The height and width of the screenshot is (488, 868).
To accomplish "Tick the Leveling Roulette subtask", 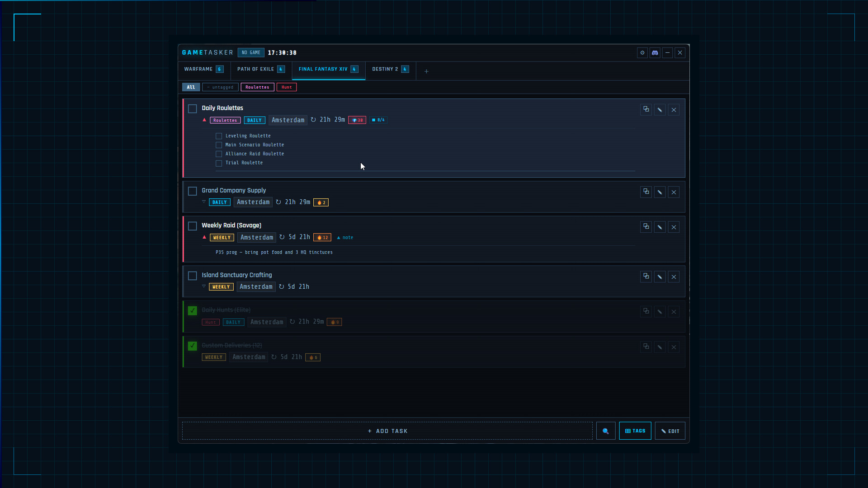I will 219,136.
